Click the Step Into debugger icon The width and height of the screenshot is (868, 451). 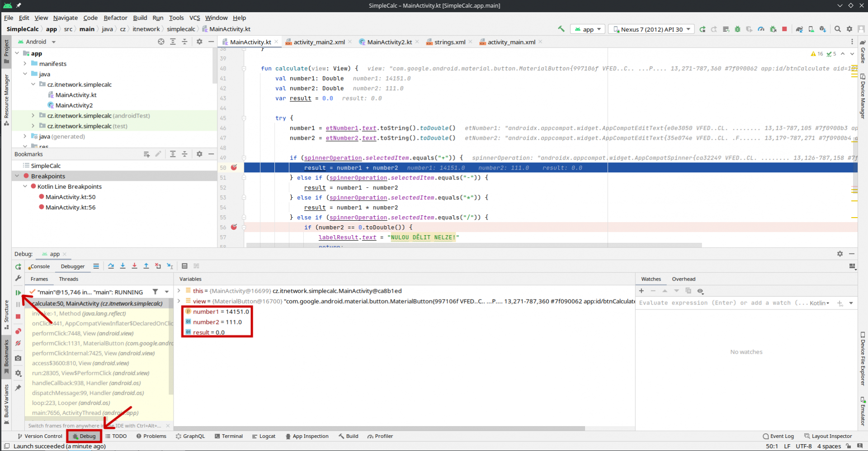click(123, 266)
